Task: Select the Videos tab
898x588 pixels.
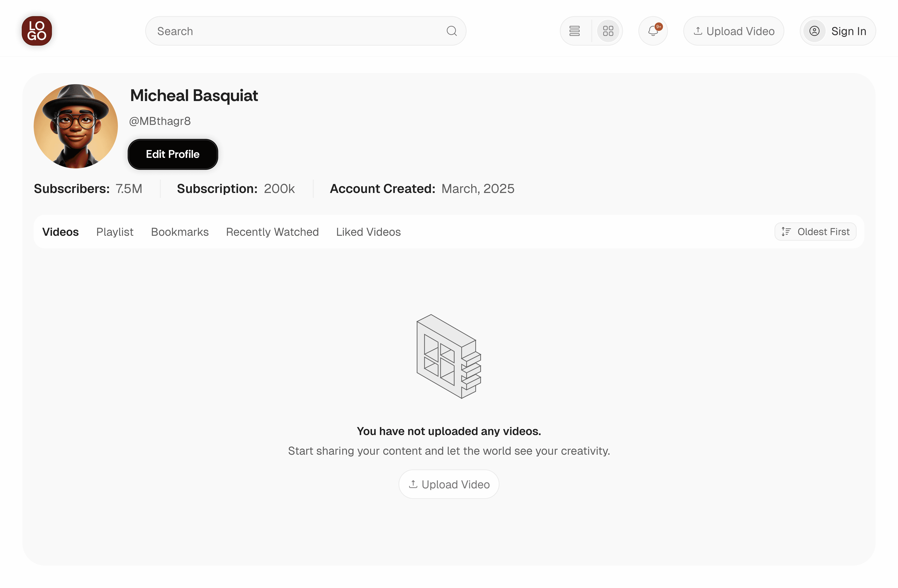Action: tap(60, 232)
